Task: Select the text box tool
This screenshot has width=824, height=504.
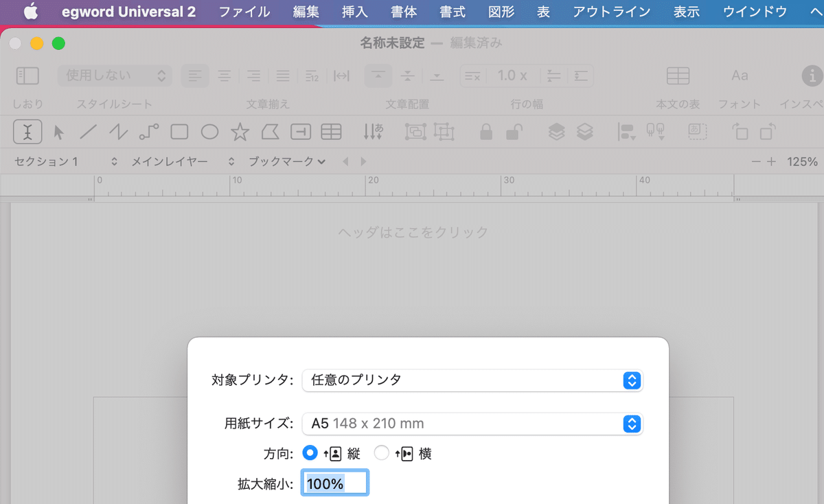Action: 301,131
